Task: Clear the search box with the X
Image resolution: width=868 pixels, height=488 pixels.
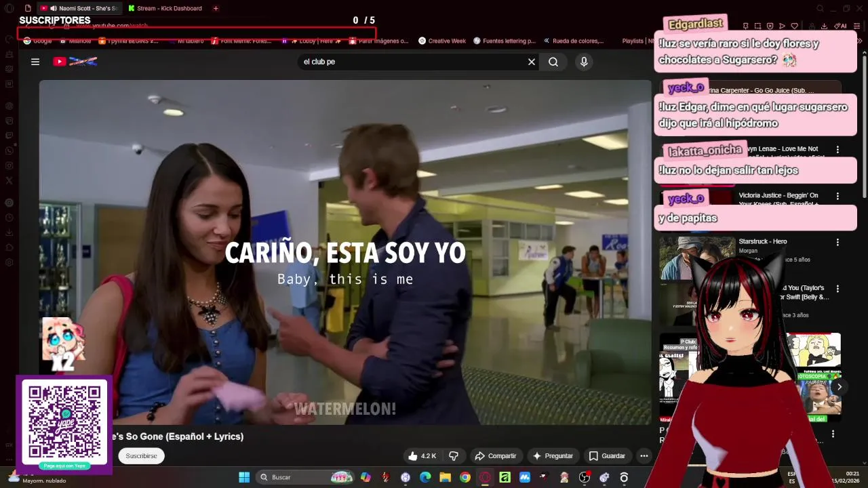Action: click(532, 62)
